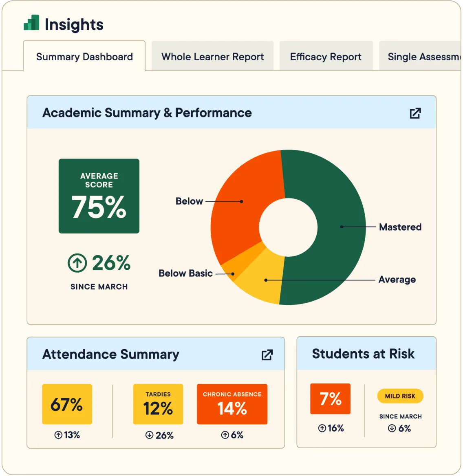The image size is (463, 476).
Task: Open the Efficacy Report tab
Action: click(x=325, y=56)
